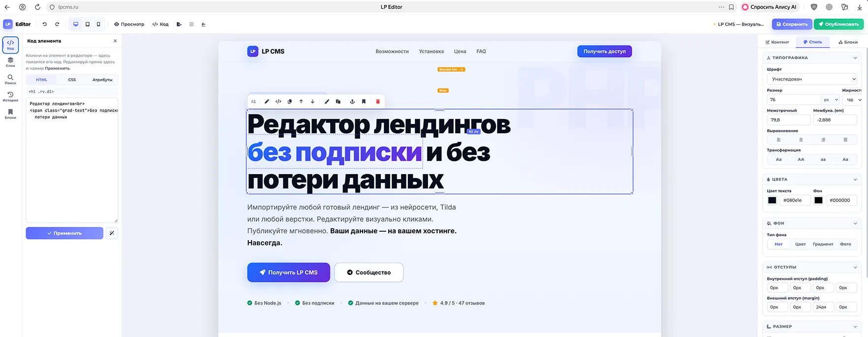Image resolution: width=868 pixels, height=337 pixels.
Task: Open the Жирность weight dropdown
Action: pyautogui.click(x=853, y=99)
